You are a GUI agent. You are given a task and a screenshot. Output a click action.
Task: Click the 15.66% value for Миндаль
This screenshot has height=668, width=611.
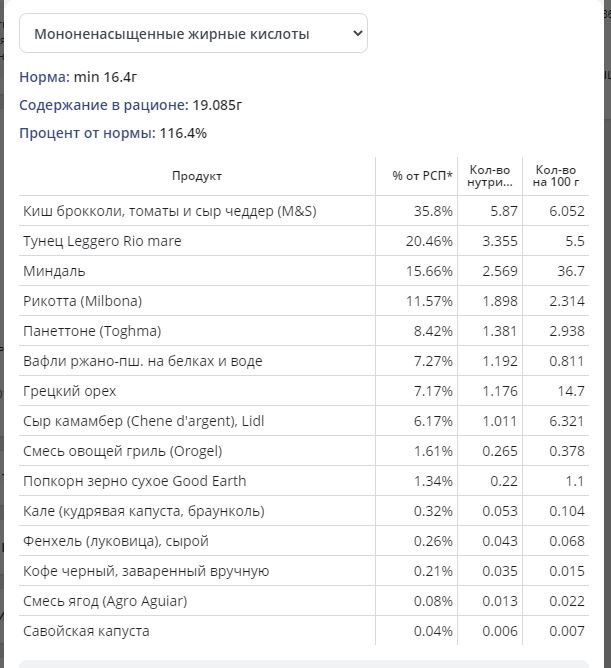(429, 271)
